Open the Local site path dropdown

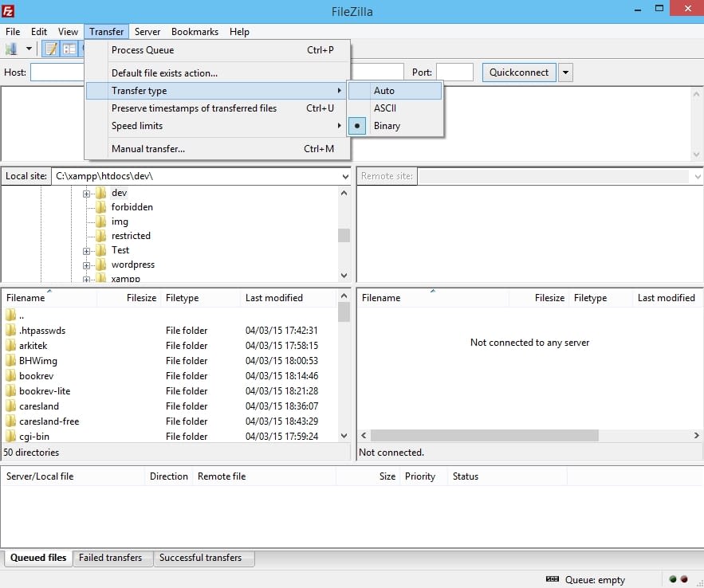pyautogui.click(x=344, y=176)
